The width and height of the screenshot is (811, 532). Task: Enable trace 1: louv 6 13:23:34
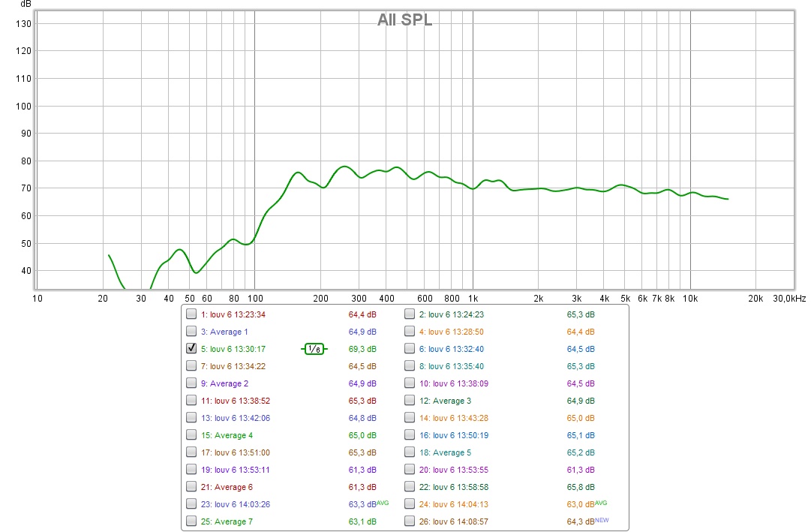[x=191, y=314]
